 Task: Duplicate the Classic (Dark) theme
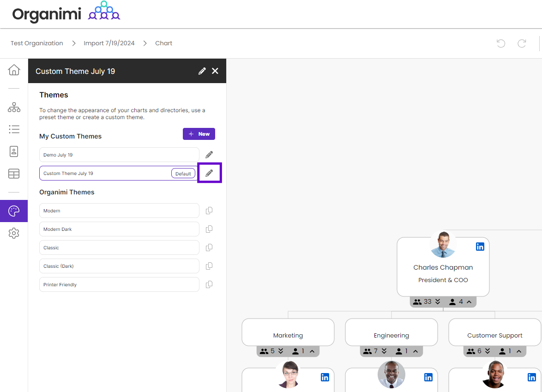[x=209, y=266]
